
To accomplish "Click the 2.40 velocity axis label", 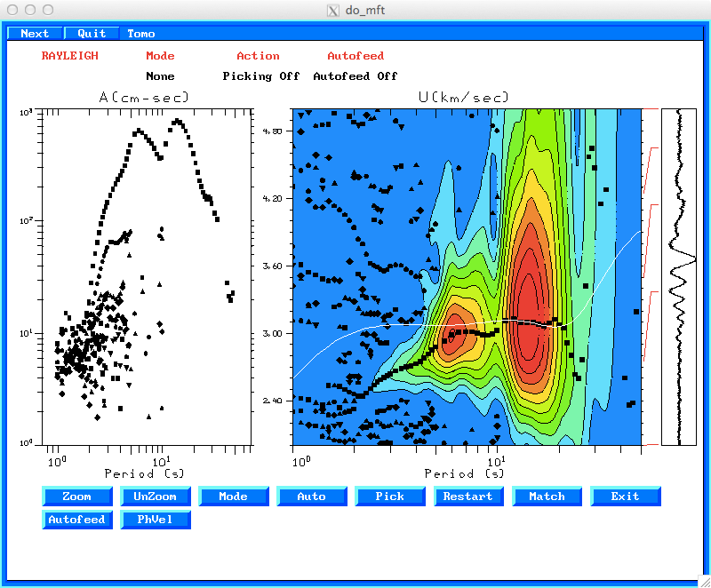I will [272, 401].
